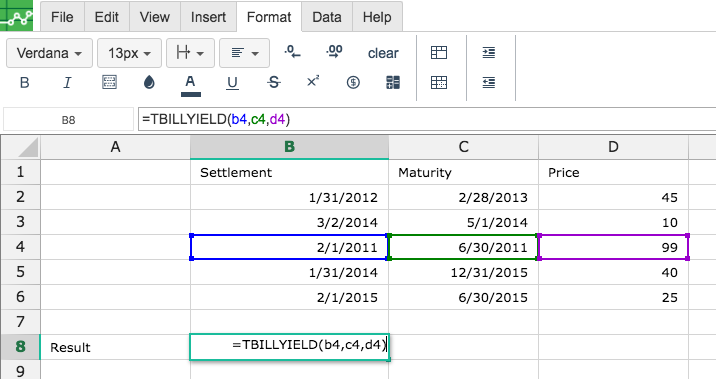Open the Data menu
This screenshot has height=379, width=716.
click(x=327, y=17)
